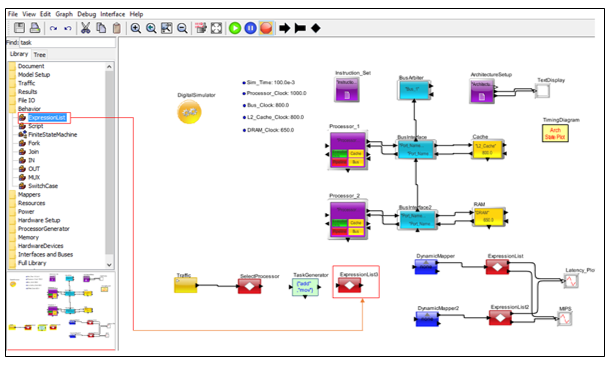
Task: Expand the Hardware Setup folder
Action: (39, 220)
